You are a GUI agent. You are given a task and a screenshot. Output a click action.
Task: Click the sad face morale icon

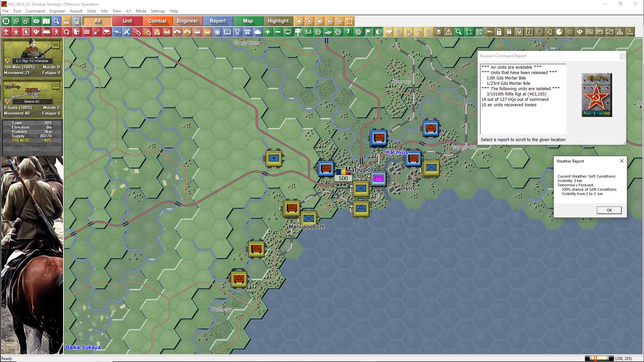pyautogui.click(x=539, y=32)
